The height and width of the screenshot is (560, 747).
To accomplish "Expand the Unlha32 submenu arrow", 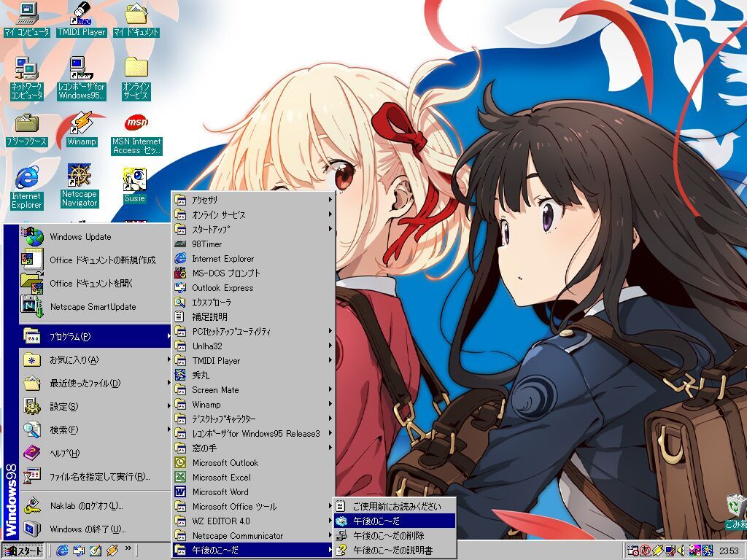I will point(330,346).
